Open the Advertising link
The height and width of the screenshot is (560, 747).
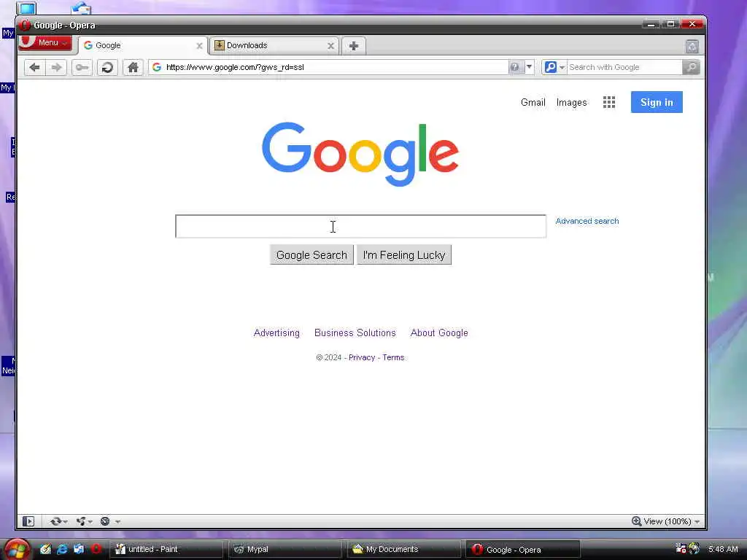point(276,332)
